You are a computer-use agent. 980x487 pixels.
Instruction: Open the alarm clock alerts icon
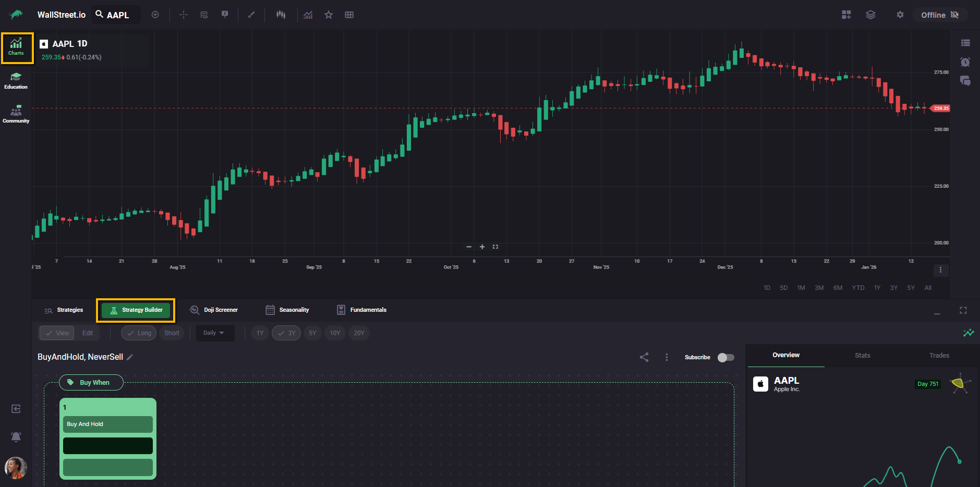[x=965, y=62]
